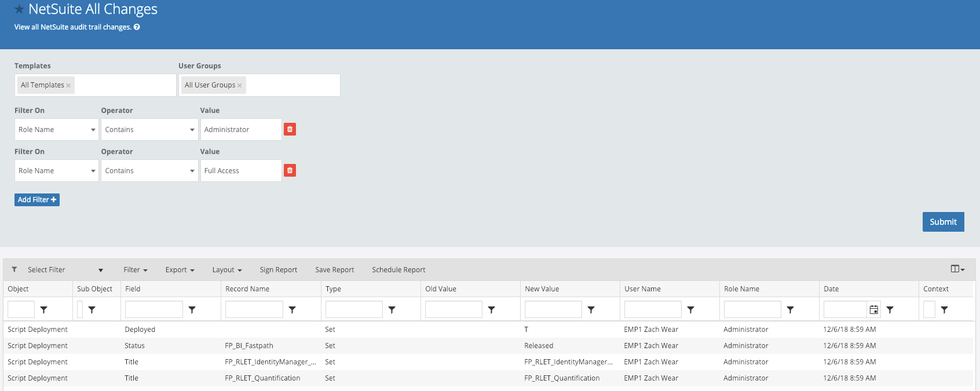Screen dimensions: 980x391
Task: Open the first Filter On Role Name dropdown
Action: coord(57,130)
